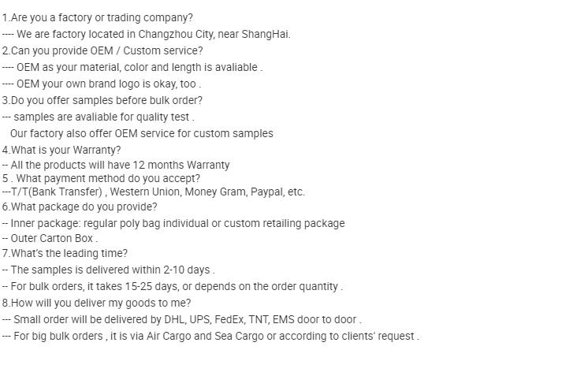This screenshot has height=376, width=588.
Task: Click the samples for quality test answer
Action: click(99, 117)
